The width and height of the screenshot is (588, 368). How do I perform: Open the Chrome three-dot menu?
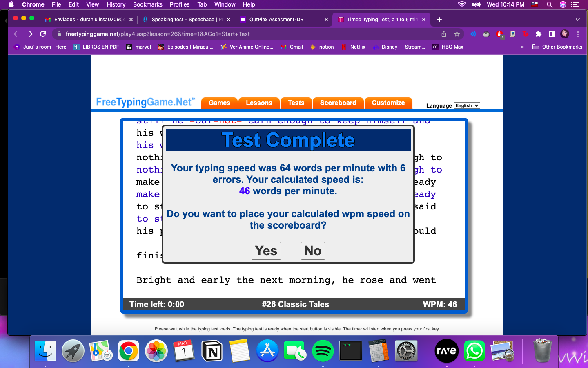[578, 34]
